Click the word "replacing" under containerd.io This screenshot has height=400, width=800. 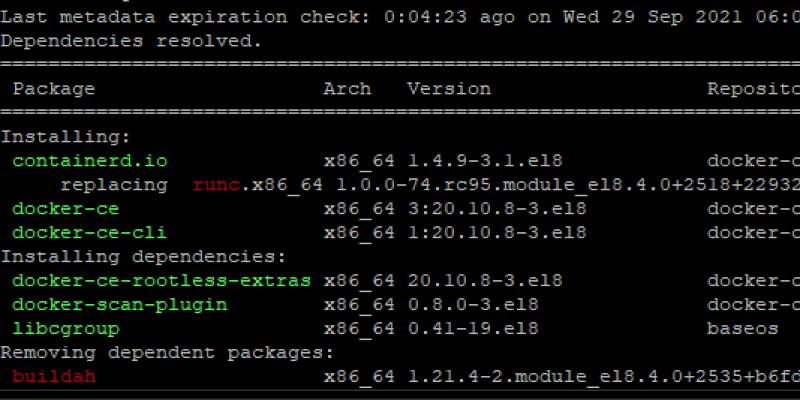[114, 185]
